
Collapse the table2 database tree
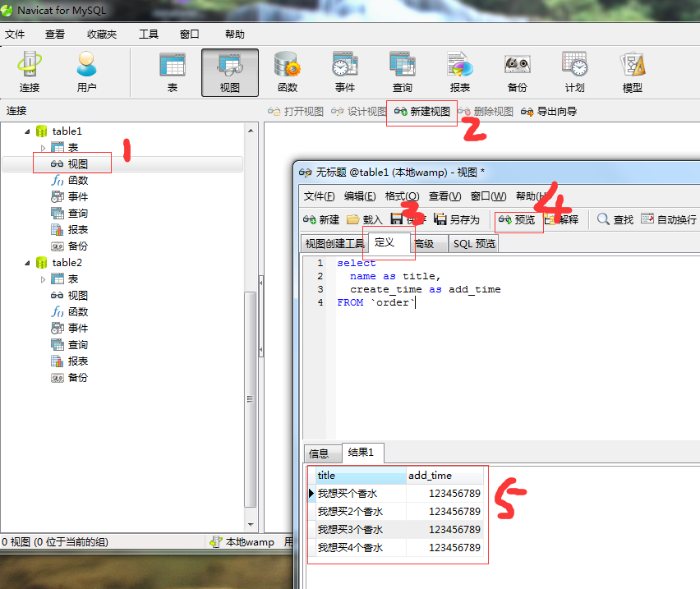27,263
